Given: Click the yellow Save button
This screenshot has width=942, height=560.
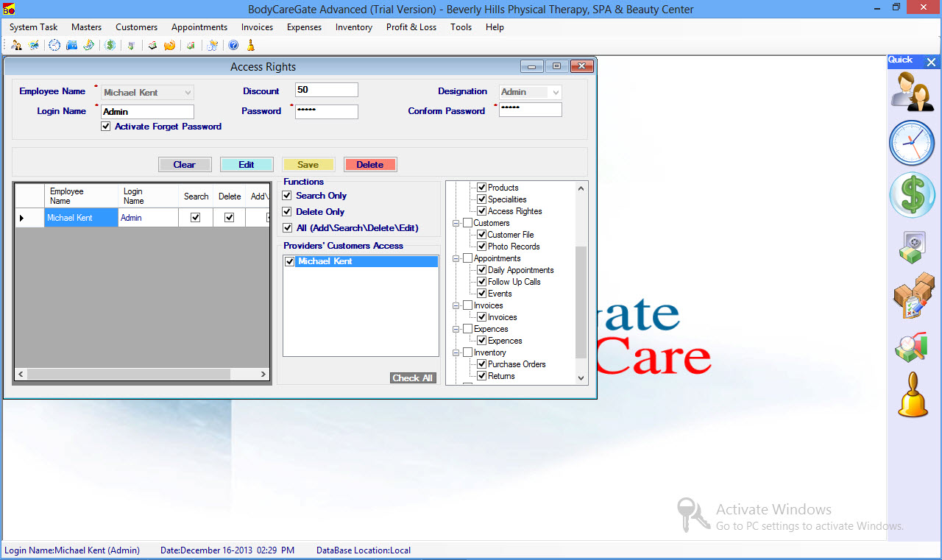Looking at the screenshot, I should tap(308, 165).
